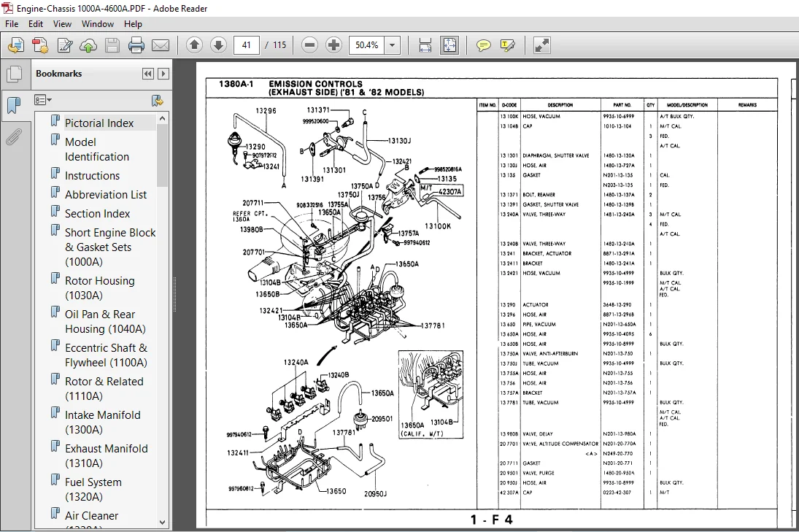Open the zoom percentage dropdown arrow

[x=392, y=45]
